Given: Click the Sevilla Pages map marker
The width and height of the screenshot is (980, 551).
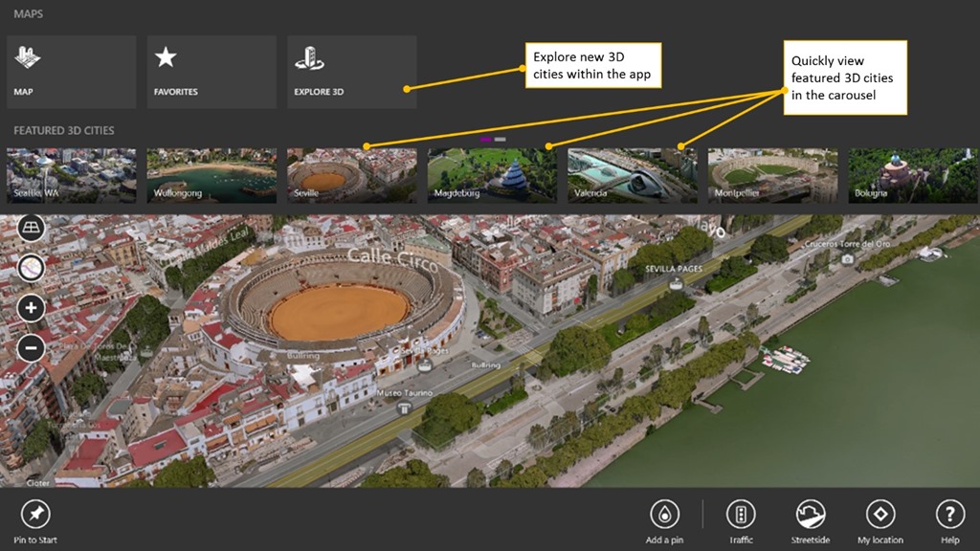Looking at the screenshot, I should pyautogui.click(x=676, y=284).
